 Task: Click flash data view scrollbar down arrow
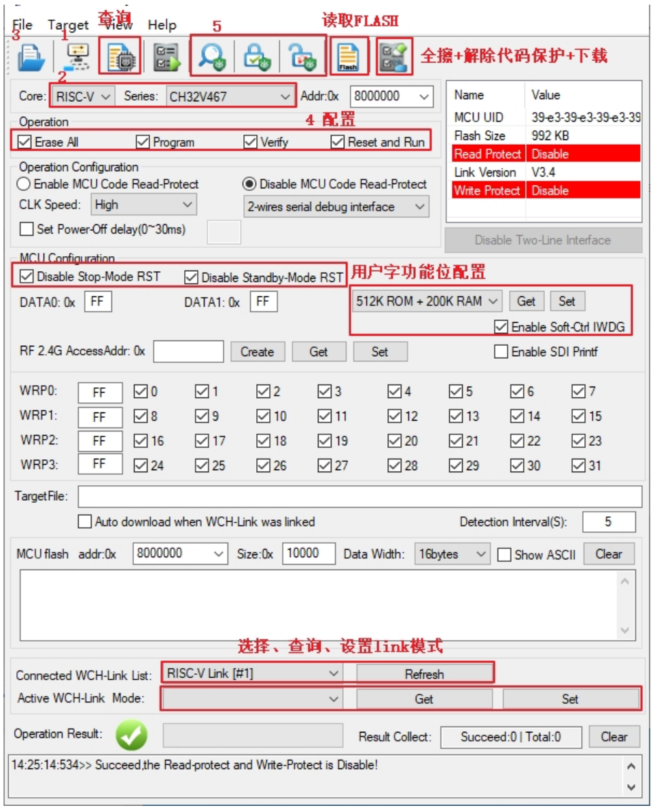[x=625, y=630]
